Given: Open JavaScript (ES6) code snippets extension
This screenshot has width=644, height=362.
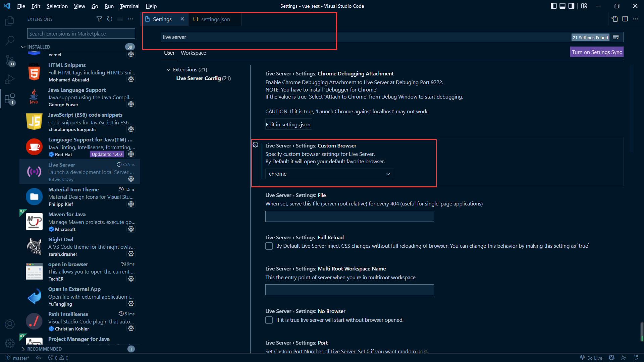Looking at the screenshot, I should 80,122.
